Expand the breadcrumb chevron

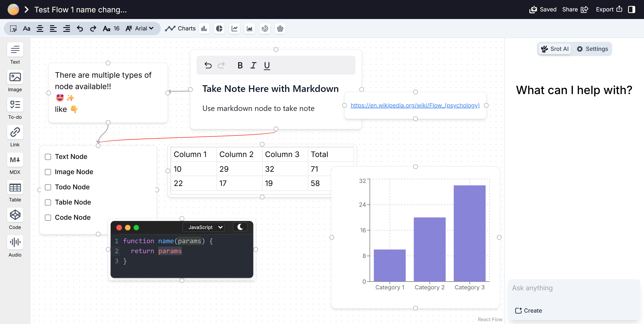26,10
